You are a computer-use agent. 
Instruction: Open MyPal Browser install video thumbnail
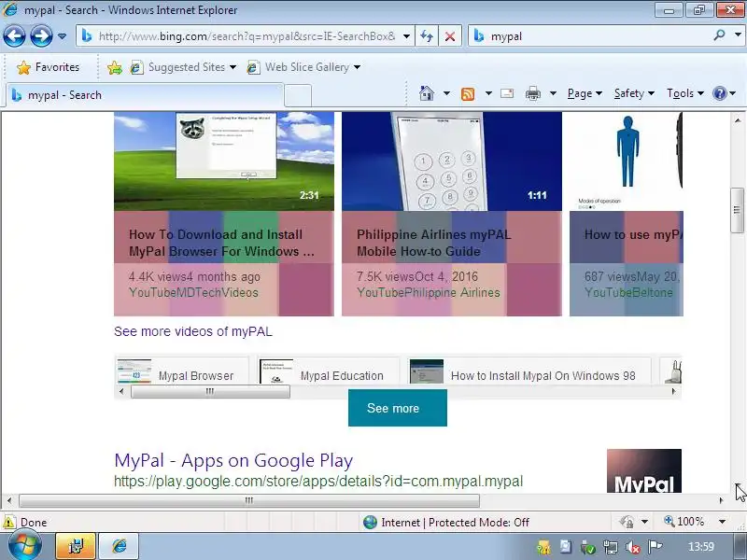[224, 161]
